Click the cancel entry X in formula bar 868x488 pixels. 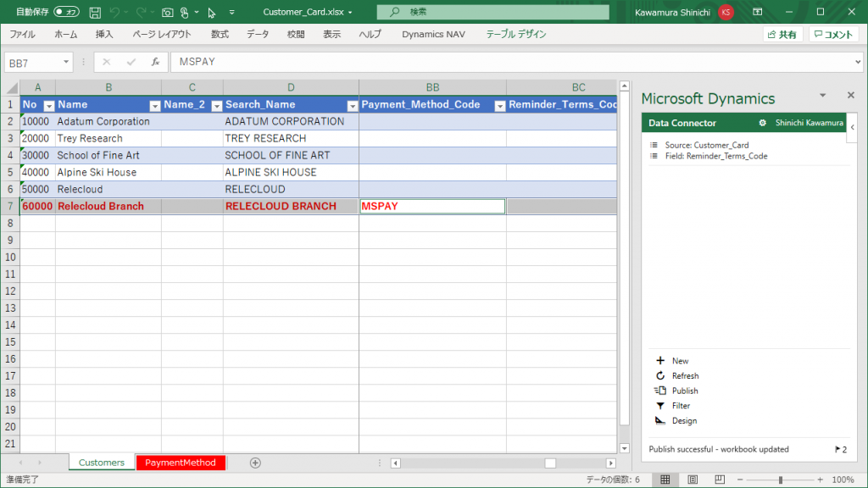[x=106, y=62]
